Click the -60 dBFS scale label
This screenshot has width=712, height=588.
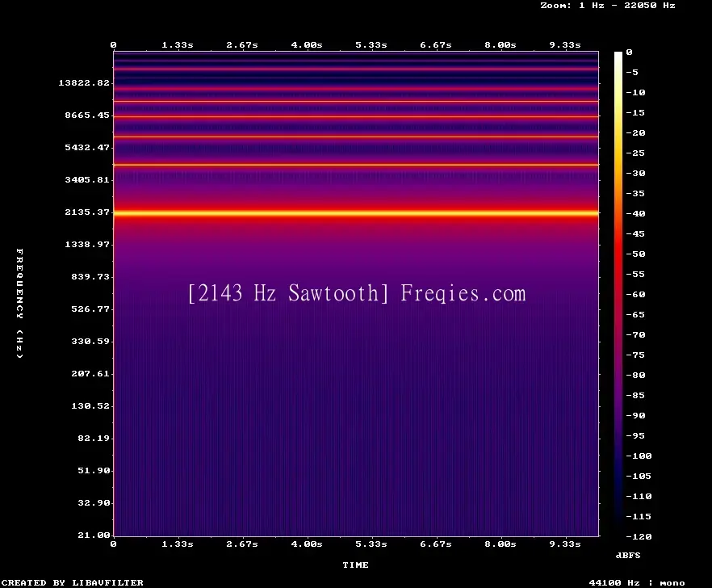(635, 295)
